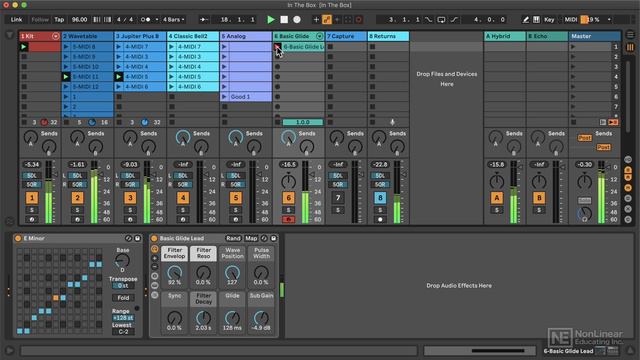Click the rack Show Macro Controls icon
Image resolution: width=640 pixels, height=360 pixels.
point(155,249)
